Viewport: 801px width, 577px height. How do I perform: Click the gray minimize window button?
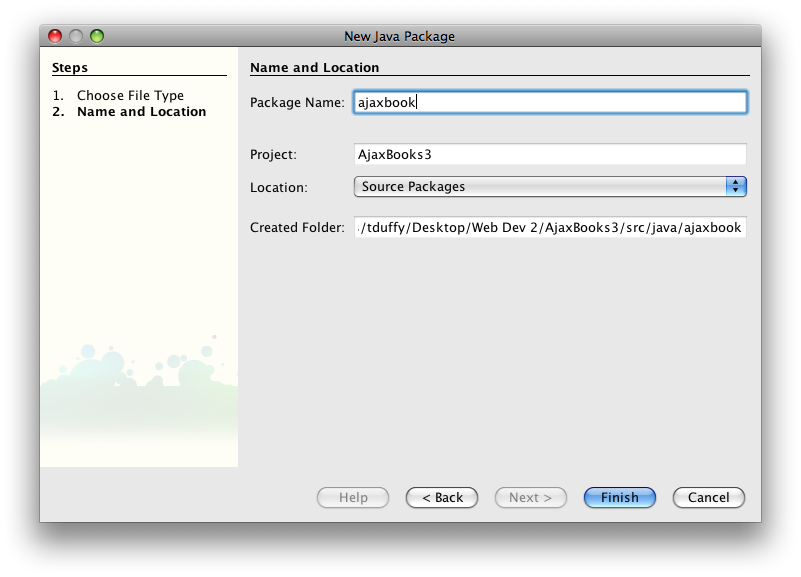point(76,36)
